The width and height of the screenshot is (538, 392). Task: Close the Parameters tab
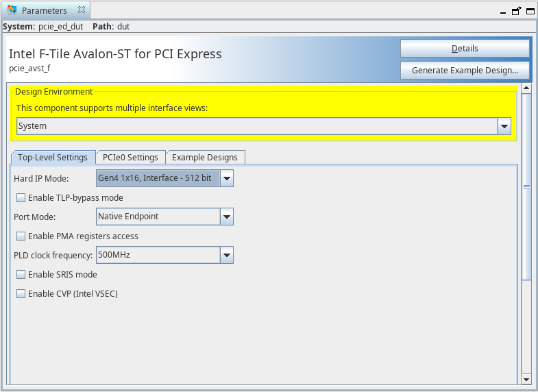point(81,10)
